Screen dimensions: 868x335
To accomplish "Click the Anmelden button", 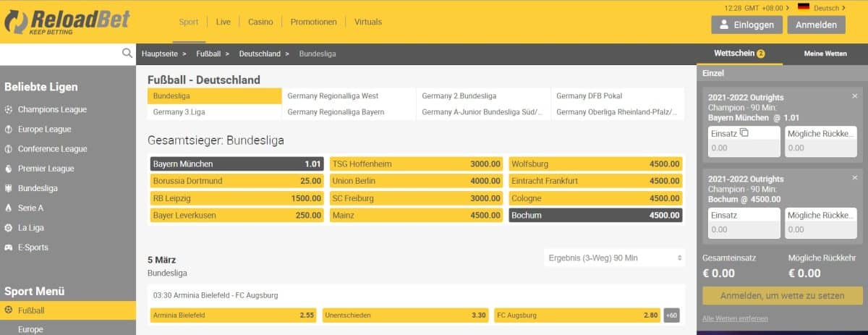I will [x=816, y=25].
